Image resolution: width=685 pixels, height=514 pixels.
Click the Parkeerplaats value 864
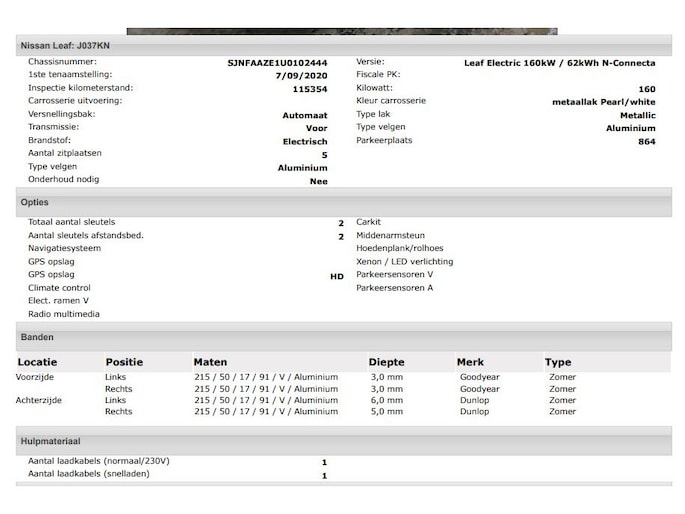click(646, 142)
